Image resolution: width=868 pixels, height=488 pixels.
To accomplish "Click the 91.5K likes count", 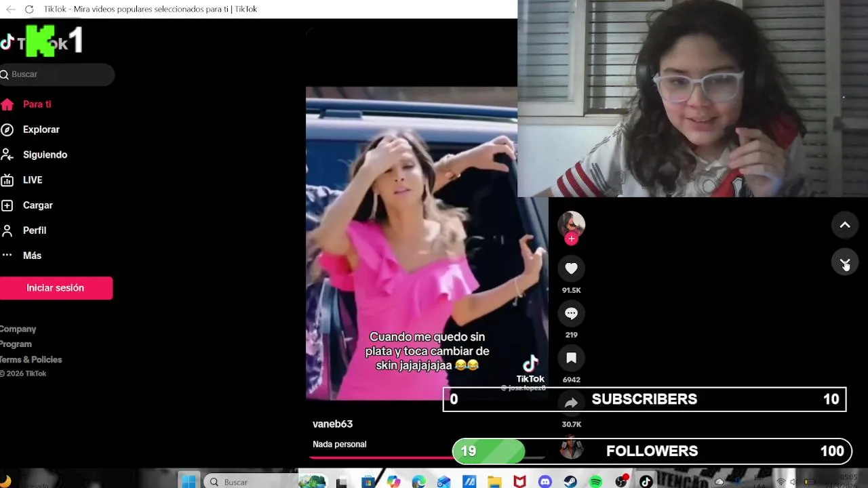I will coord(571,290).
